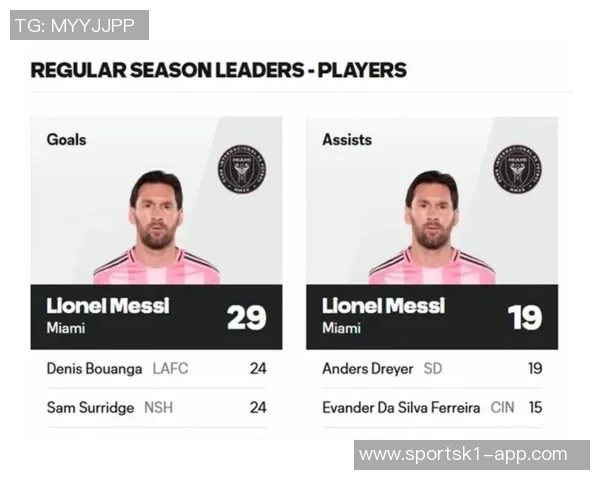This screenshot has width=600, height=480.
Task: Click the LAFC team abbreviation
Action: tap(170, 368)
